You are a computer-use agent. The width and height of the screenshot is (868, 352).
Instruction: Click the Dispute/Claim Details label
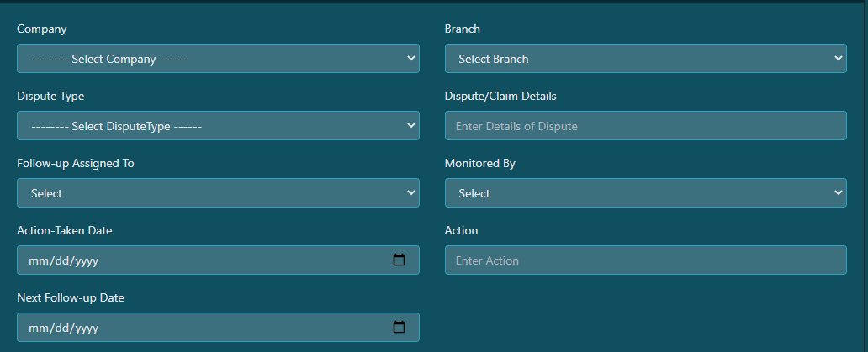pyautogui.click(x=500, y=96)
